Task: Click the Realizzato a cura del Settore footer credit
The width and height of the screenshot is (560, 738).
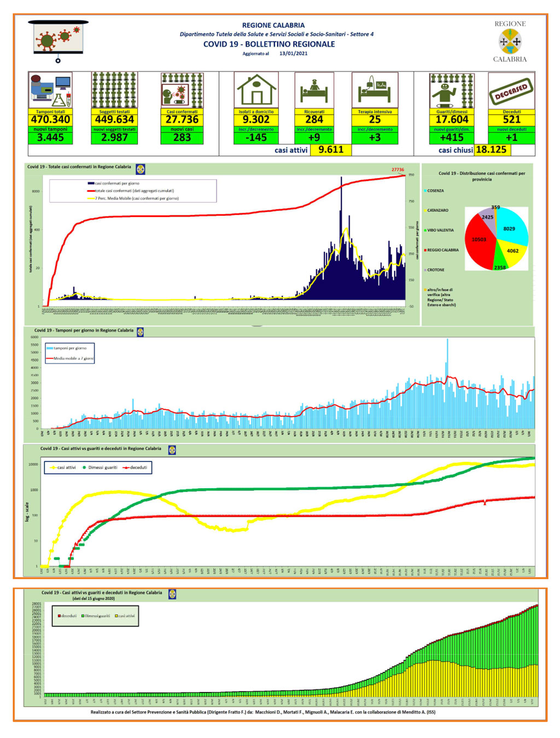Action: (x=263, y=712)
